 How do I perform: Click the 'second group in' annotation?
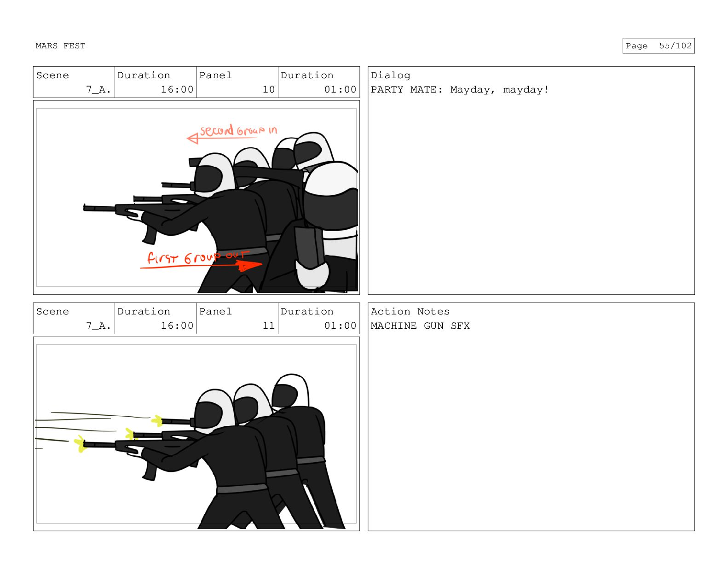pyautogui.click(x=238, y=131)
